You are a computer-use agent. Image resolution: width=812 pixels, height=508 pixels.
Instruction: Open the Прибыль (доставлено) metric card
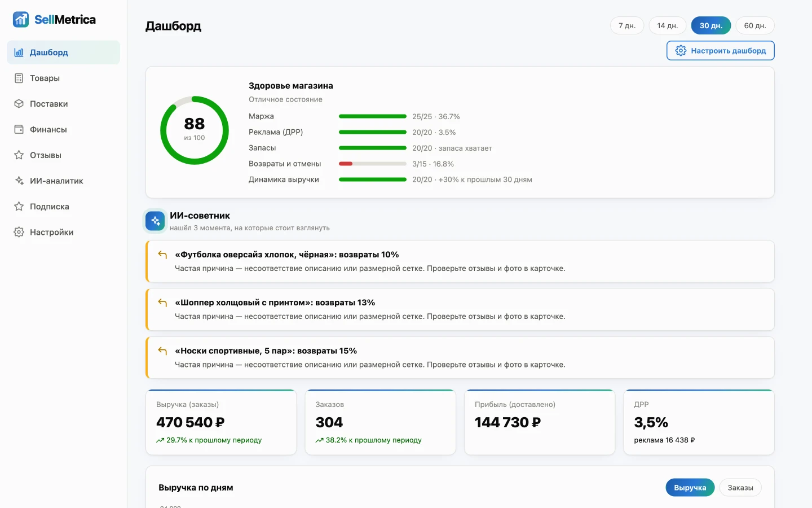coord(540,422)
